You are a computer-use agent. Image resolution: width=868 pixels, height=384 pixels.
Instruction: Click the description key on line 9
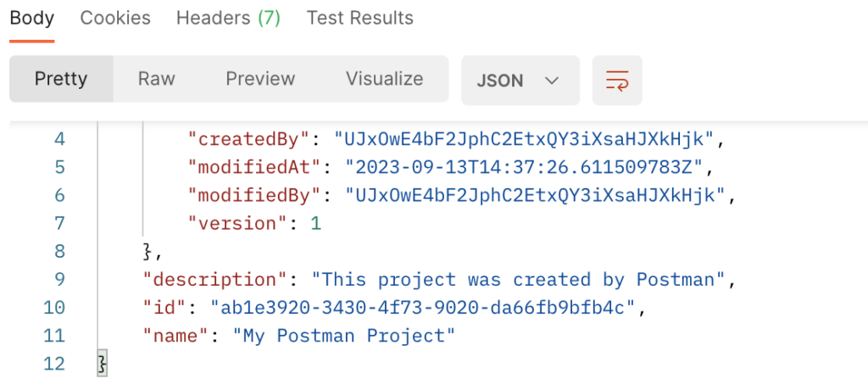[210, 280]
